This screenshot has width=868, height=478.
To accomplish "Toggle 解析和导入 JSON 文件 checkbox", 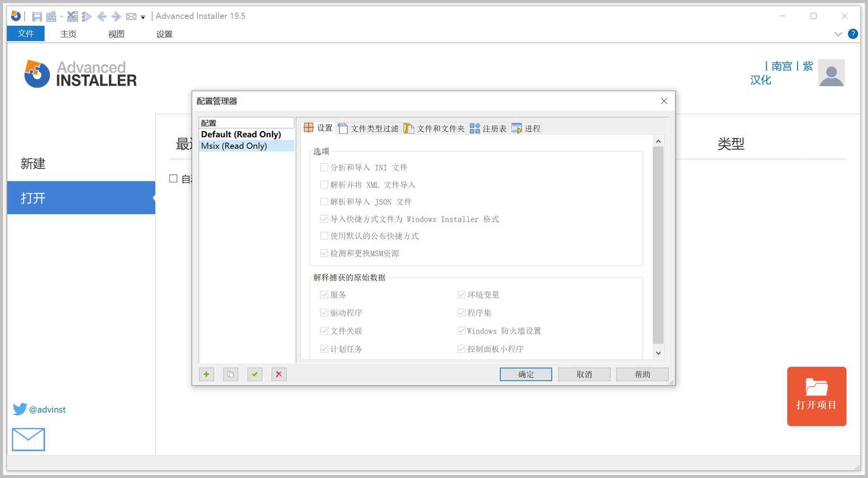I will (324, 202).
